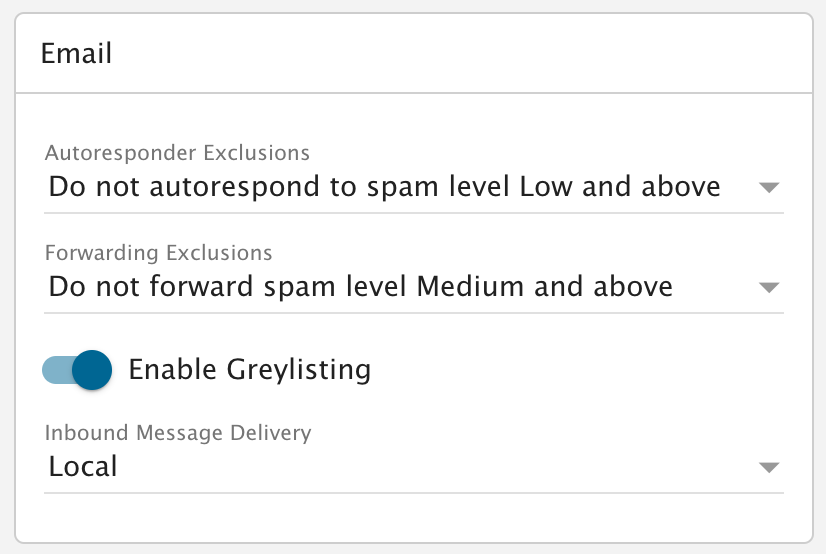
Task: Click the word 'Local' in the delivery field
Action: (83, 467)
